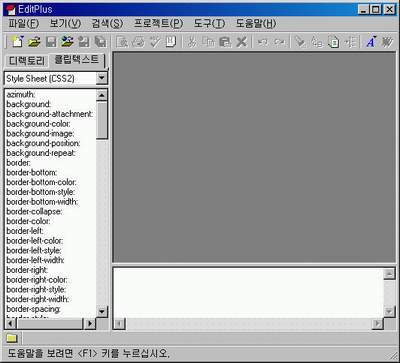Click the white page icon before Cut

171,42
